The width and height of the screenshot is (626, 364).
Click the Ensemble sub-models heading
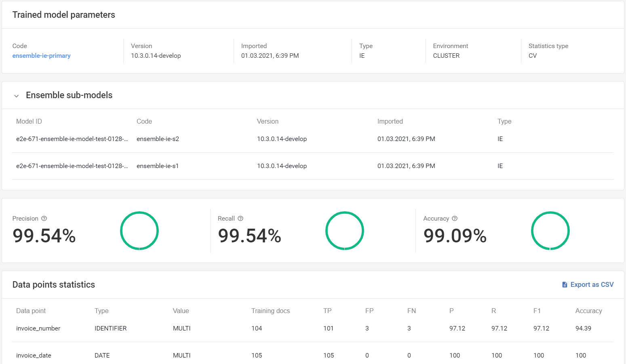coord(69,95)
